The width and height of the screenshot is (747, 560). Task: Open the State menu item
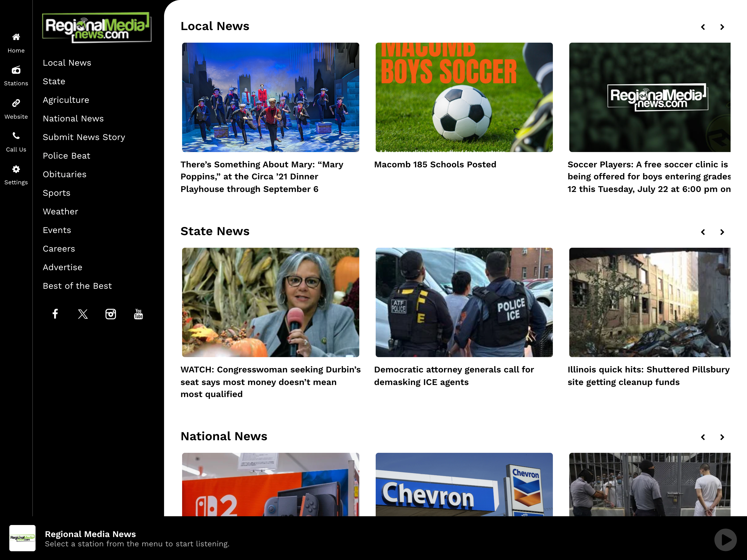tap(54, 81)
